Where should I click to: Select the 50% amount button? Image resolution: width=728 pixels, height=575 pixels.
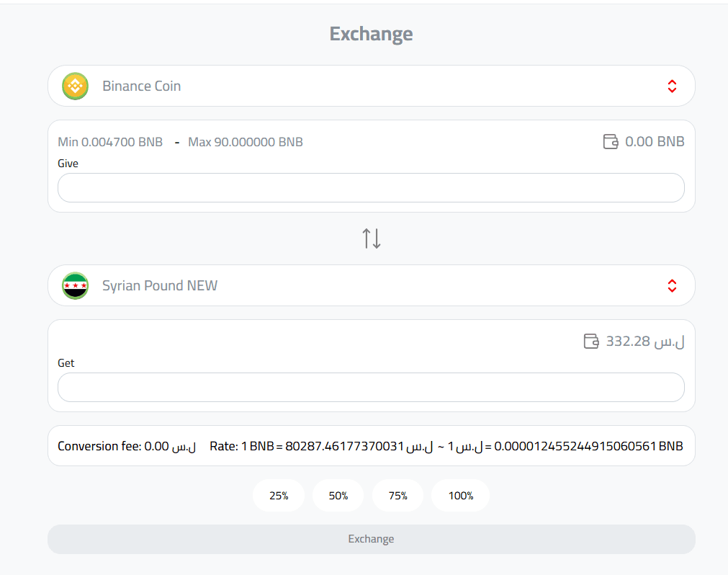[x=338, y=495]
